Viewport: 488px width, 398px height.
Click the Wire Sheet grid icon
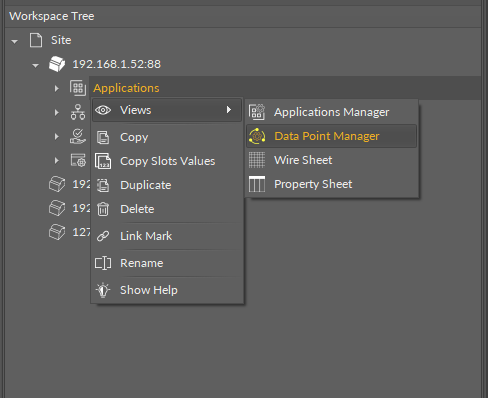tap(257, 160)
